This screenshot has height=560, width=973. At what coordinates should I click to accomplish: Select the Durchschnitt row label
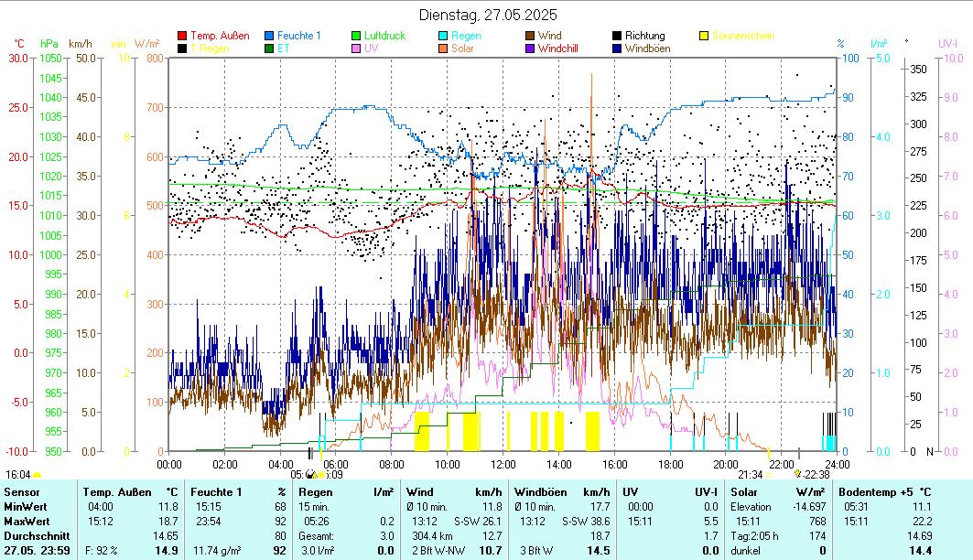coord(35,535)
